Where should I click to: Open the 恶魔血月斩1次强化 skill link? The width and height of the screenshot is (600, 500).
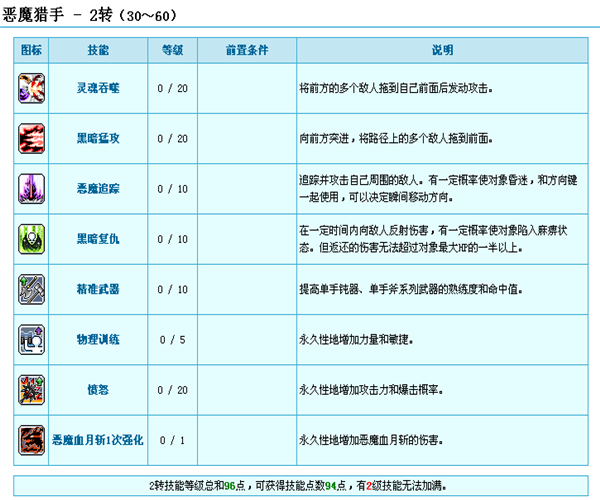pyautogui.click(x=98, y=440)
